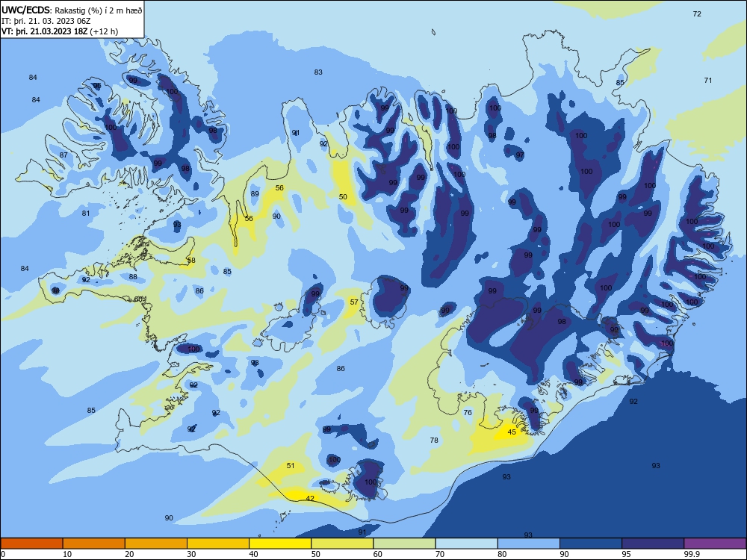
Task: Click the humidity value 58 on the map
Action: pos(191,260)
